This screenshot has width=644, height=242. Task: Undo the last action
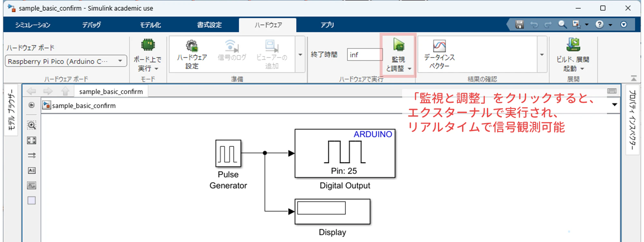pos(534,25)
